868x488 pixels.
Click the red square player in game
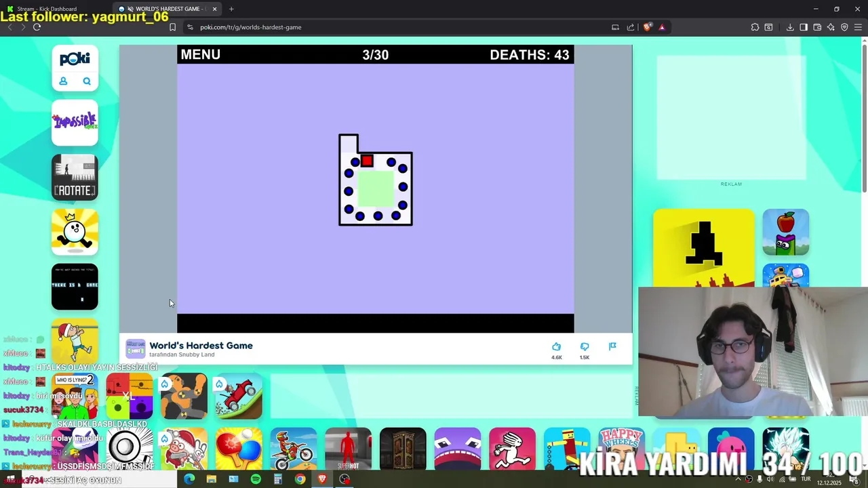point(367,161)
